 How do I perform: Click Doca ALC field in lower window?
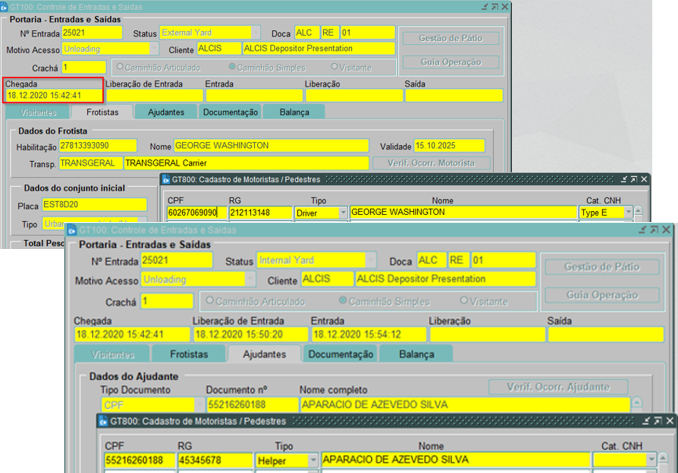(431, 260)
